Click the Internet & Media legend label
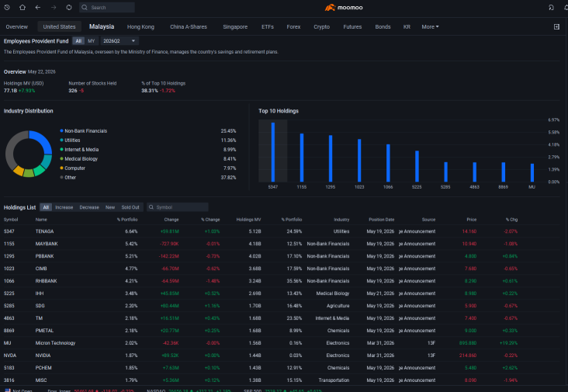This screenshot has width=568, height=392. pos(81,150)
